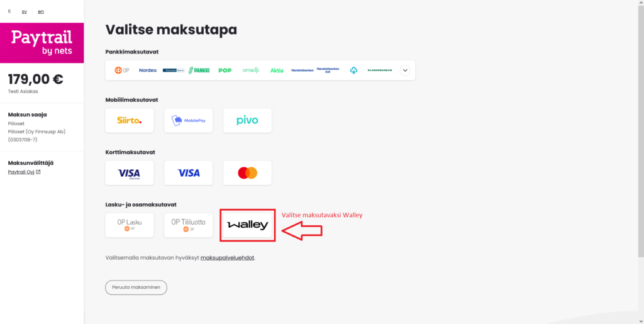Switch language to English (en)

pyautogui.click(x=41, y=11)
